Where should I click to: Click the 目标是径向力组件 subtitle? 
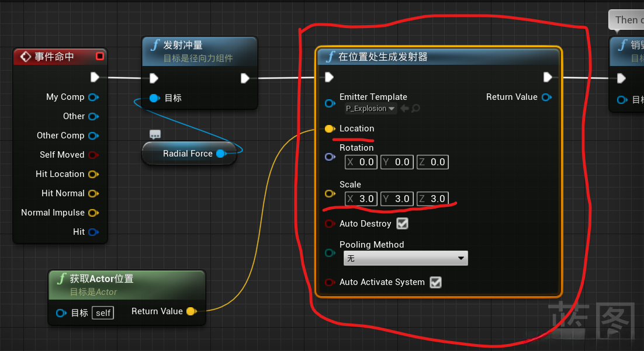tap(198, 58)
